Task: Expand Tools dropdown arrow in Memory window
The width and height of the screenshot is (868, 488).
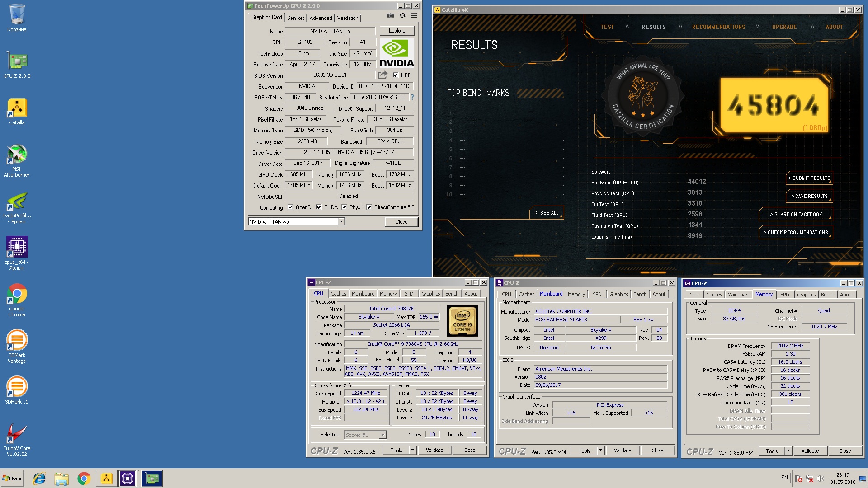Action: (x=788, y=451)
